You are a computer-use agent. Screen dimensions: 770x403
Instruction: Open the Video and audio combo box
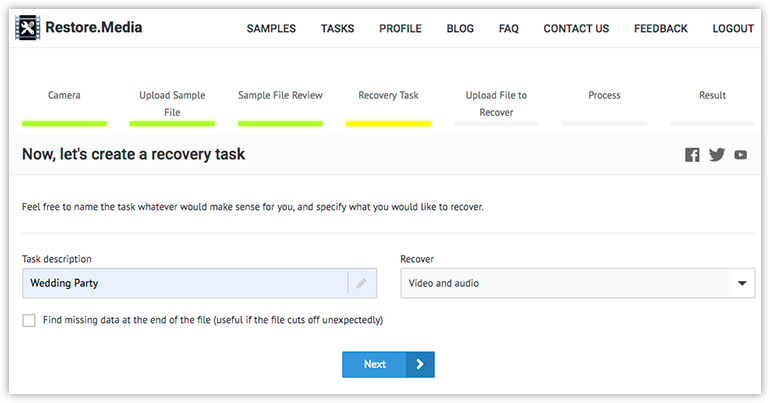[x=578, y=283]
